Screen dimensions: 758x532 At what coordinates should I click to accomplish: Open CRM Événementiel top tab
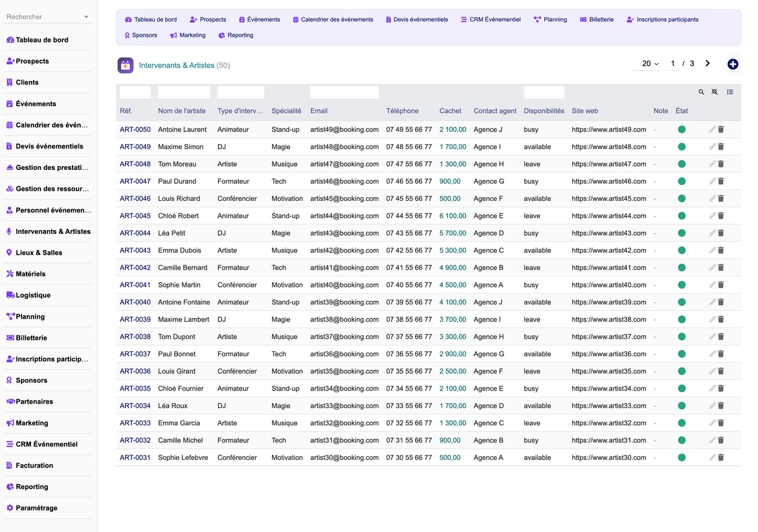pyautogui.click(x=491, y=20)
